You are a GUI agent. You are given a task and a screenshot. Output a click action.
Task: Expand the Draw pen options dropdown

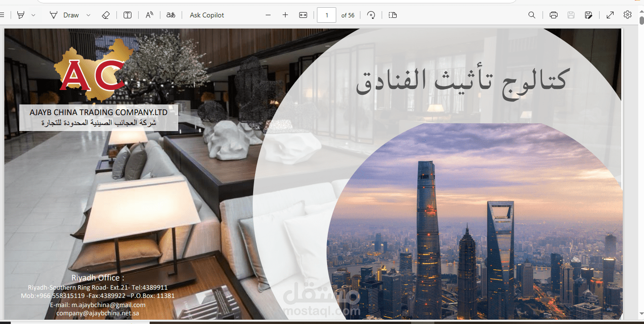pyautogui.click(x=88, y=15)
